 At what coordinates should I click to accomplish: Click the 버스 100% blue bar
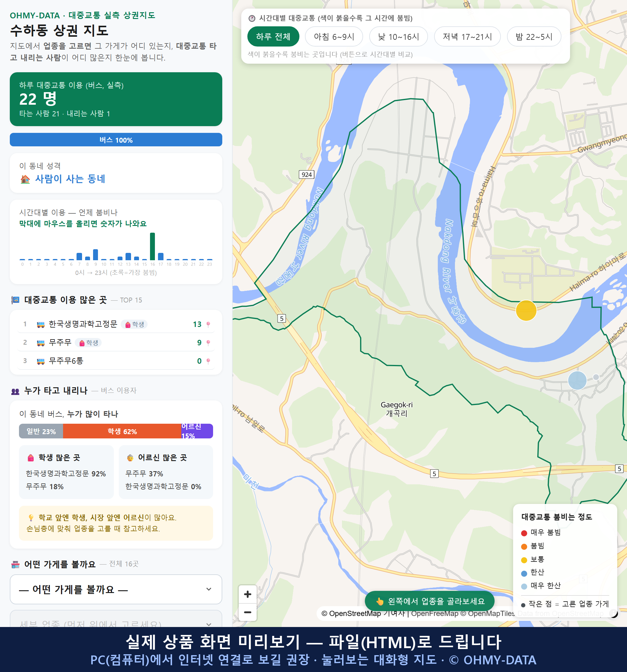pyautogui.click(x=116, y=140)
